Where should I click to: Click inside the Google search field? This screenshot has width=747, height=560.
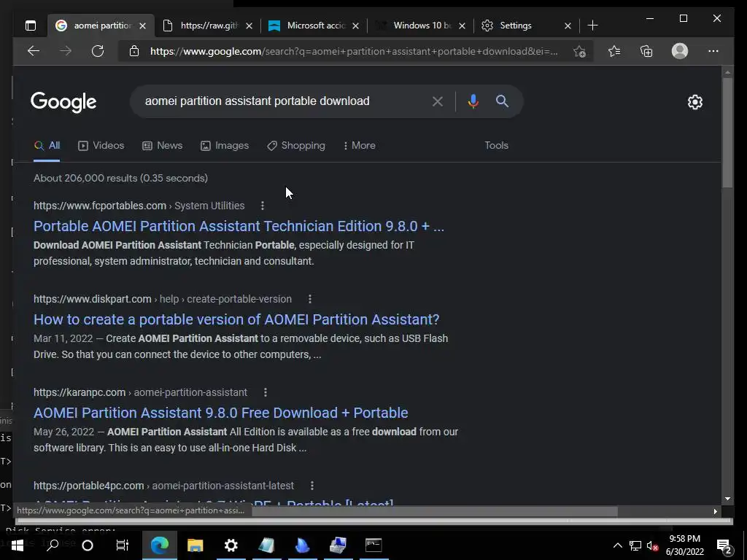pyautogui.click(x=281, y=101)
